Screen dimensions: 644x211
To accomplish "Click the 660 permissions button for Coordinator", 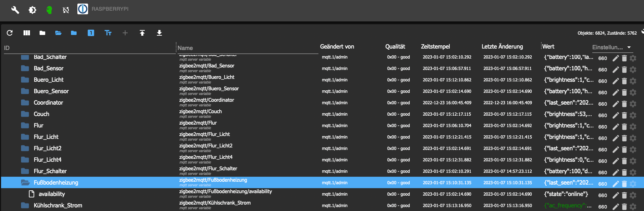I will [x=603, y=104].
